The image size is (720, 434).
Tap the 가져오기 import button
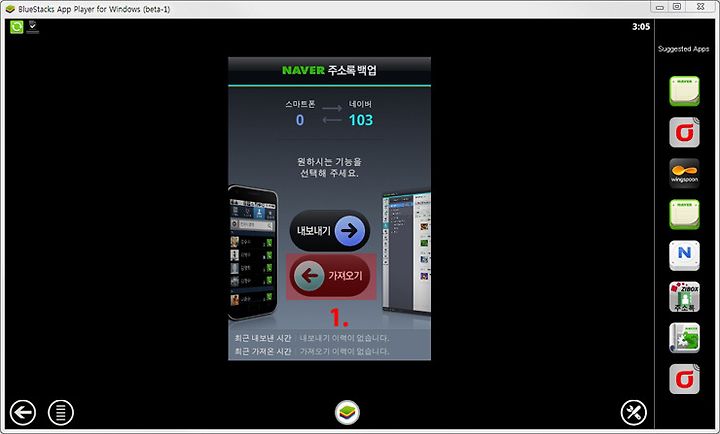coord(331,276)
